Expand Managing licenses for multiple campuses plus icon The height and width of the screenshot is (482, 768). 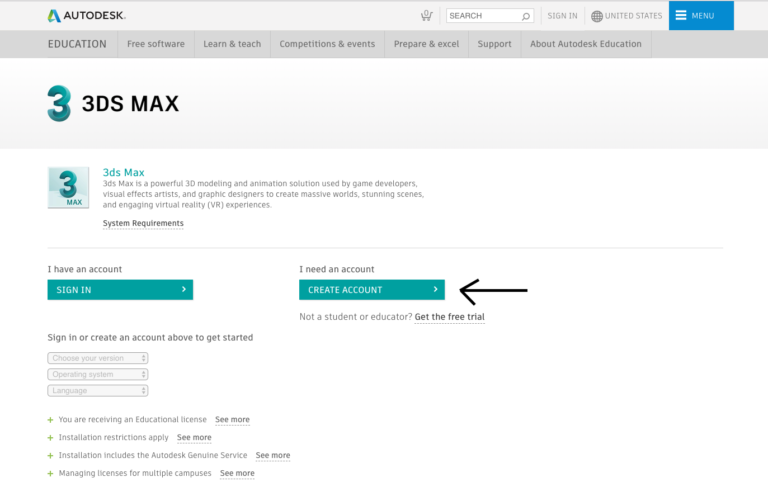coord(50,474)
